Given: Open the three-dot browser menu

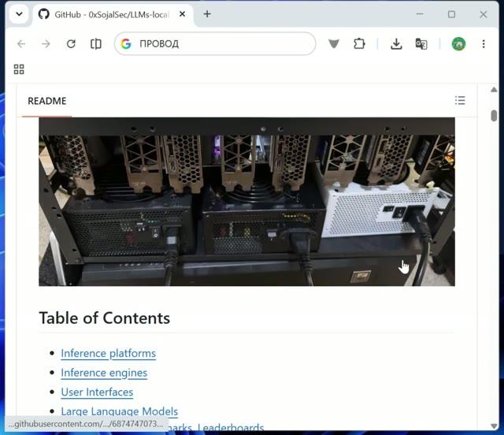Looking at the screenshot, I should 484,44.
